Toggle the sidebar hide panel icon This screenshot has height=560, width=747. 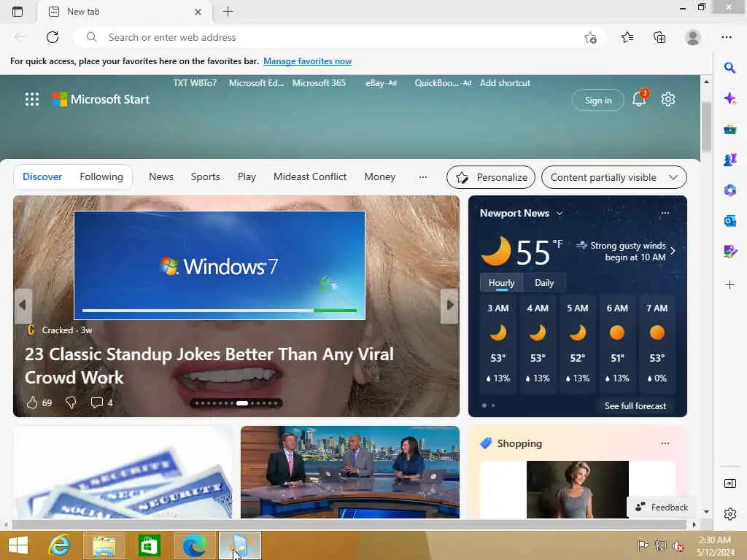click(x=729, y=483)
